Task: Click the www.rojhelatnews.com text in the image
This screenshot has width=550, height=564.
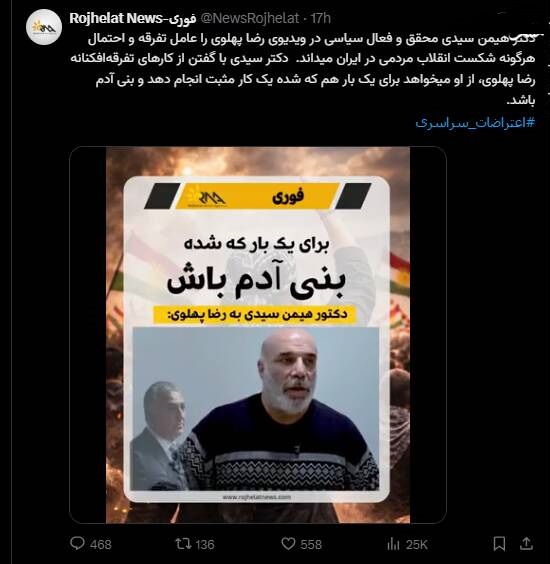Action: click(x=256, y=497)
